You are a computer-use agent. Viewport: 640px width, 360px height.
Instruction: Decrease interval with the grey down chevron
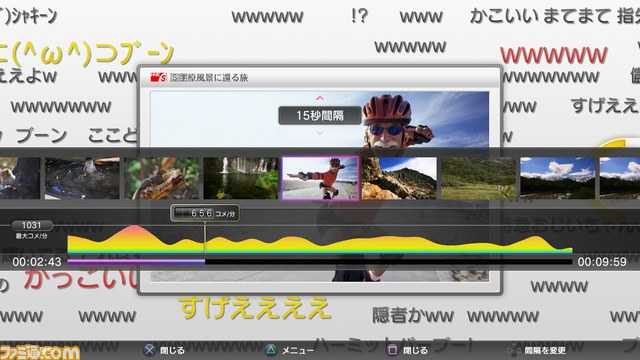tap(320, 133)
